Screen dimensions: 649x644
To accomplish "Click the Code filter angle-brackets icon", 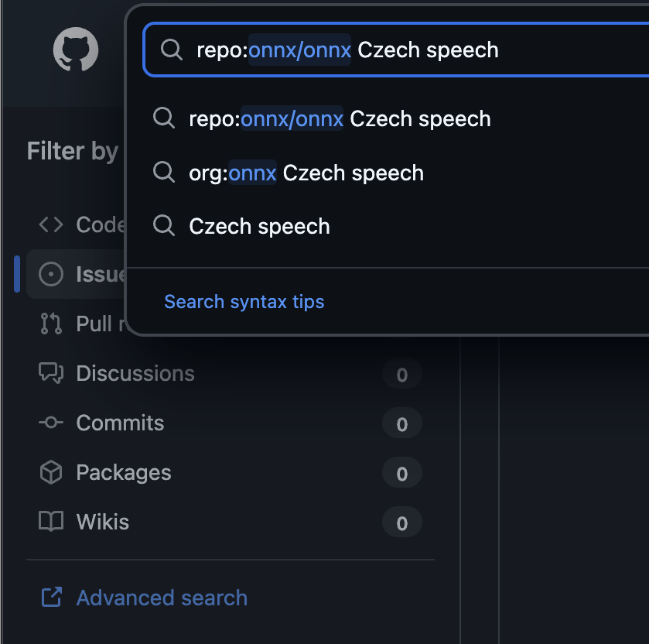I will coord(51,224).
